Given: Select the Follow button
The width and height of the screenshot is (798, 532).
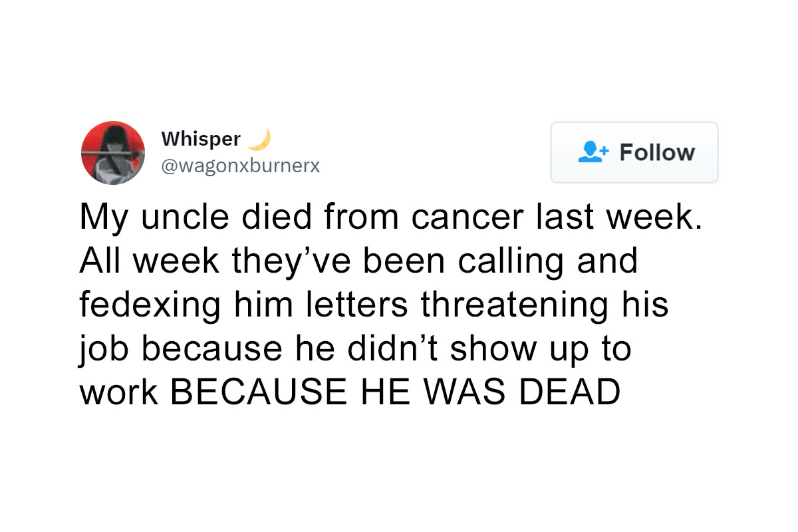Looking at the screenshot, I should click(x=634, y=152).
